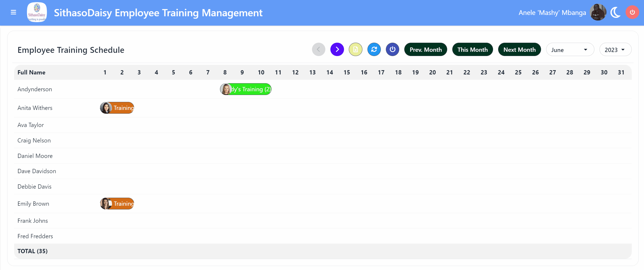The width and height of the screenshot is (644, 270).
Task: Click Anele 'Mashy' Mbanga username
Action: [x=552, y=12]
